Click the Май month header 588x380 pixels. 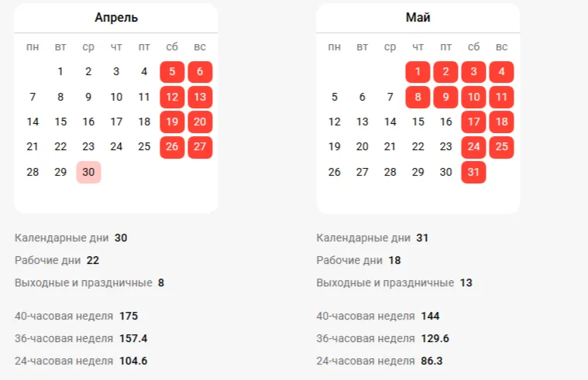[x=418, y=18]
